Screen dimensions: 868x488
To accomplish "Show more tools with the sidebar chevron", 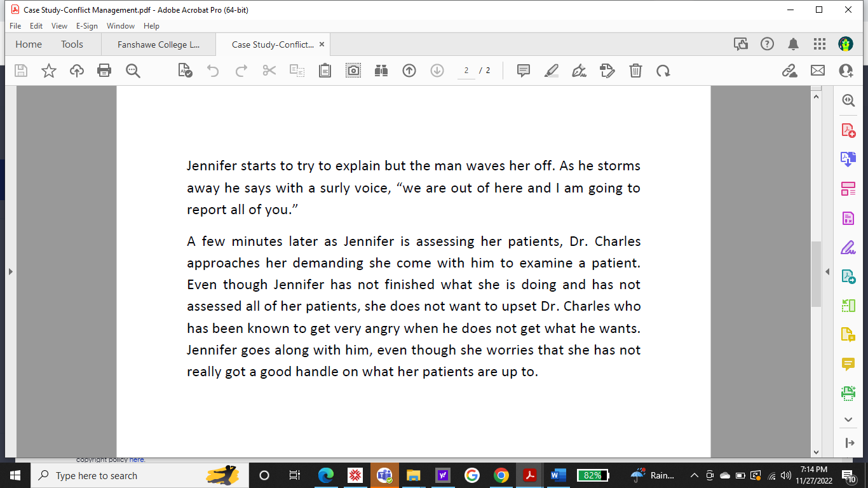I will 848,419.
